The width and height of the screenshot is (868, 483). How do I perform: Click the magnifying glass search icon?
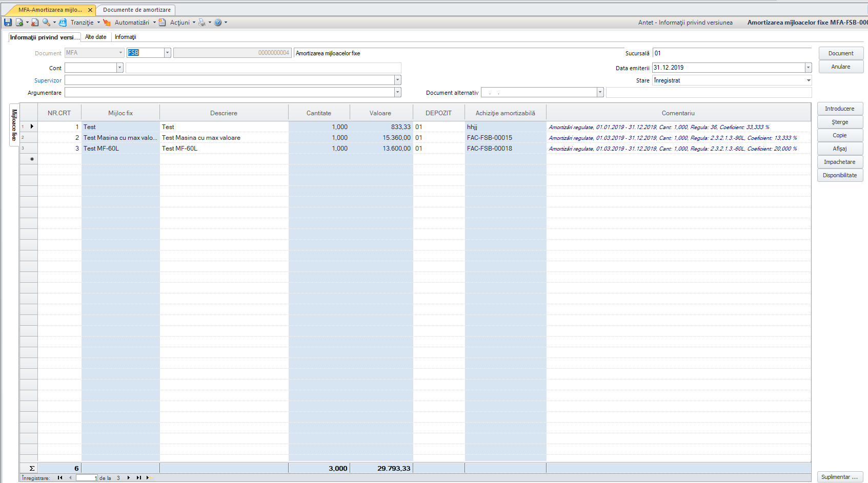47,23
